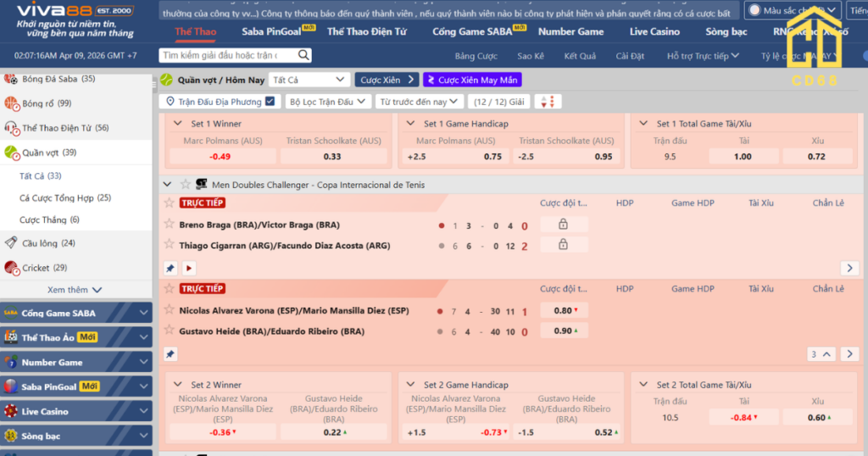Pin the Alvarez Varona/Mansilla Diez match
This screenshot has width=868, height=456.
tap(170, 354)
